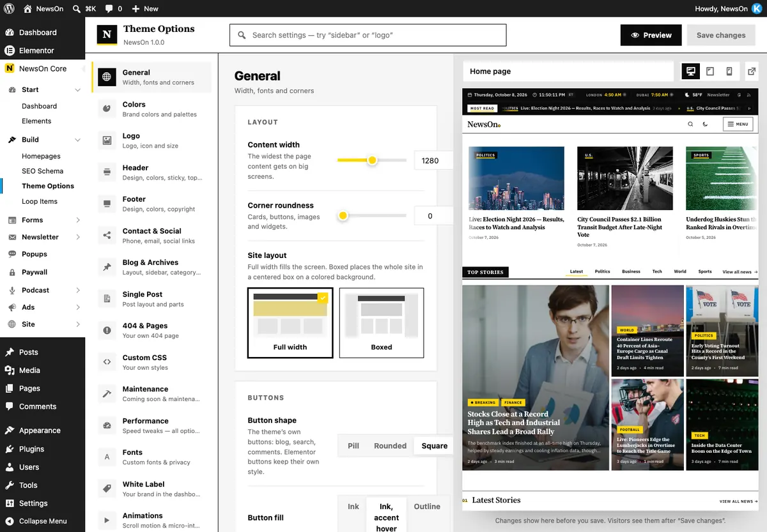This screenshot has width=767, height=532.
Task: Collapse the Build menu chevron
Action: (78, 140)
